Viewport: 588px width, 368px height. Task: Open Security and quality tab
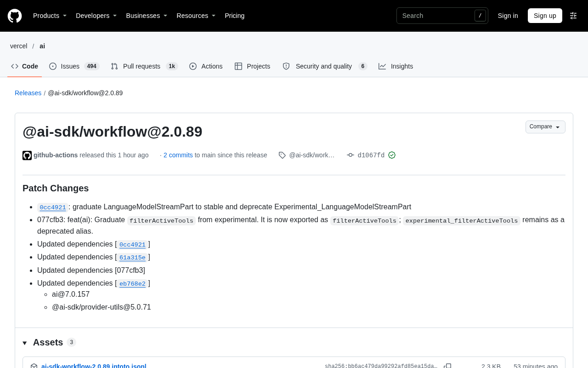(325, 66)
